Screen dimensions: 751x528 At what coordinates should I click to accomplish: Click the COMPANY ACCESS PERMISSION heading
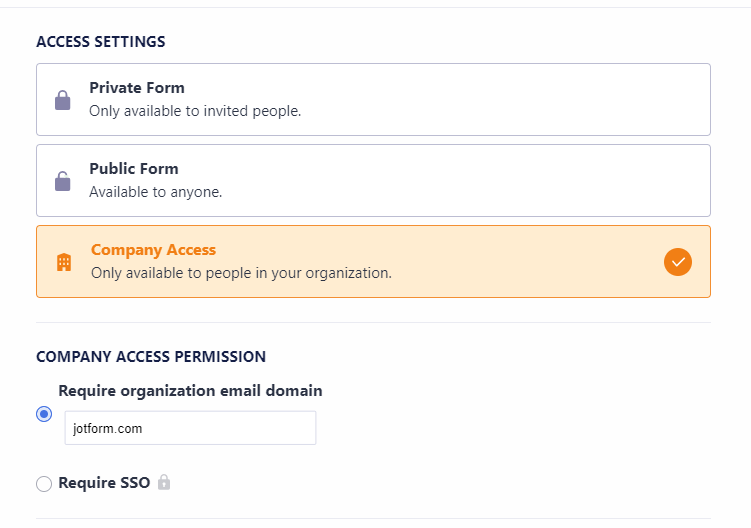(151, 357)
